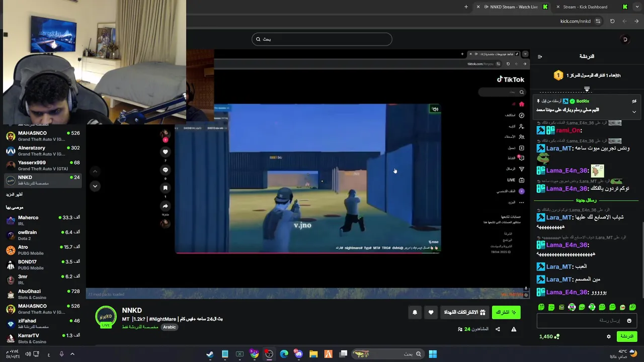Open Maherco IRL channel
The height and width of the screenshot is (362, 644).
pyautogui.click(x=43, y=220)
